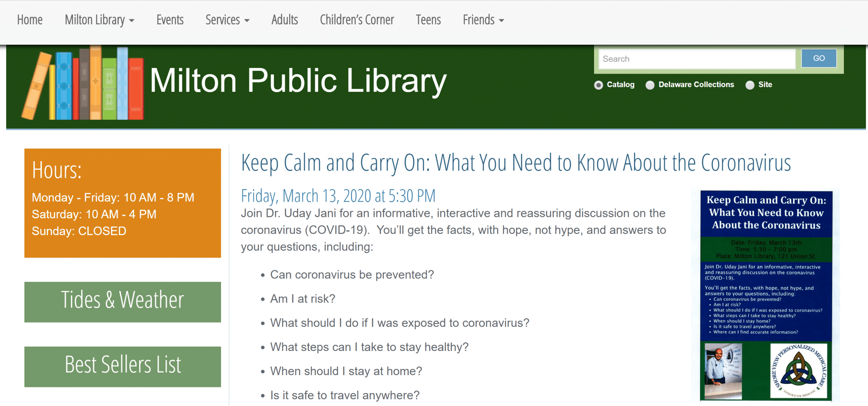Screen dimensions: 868x406
Task: Click the Keep Calm and Carry On heading
Action: click(516, 163)
